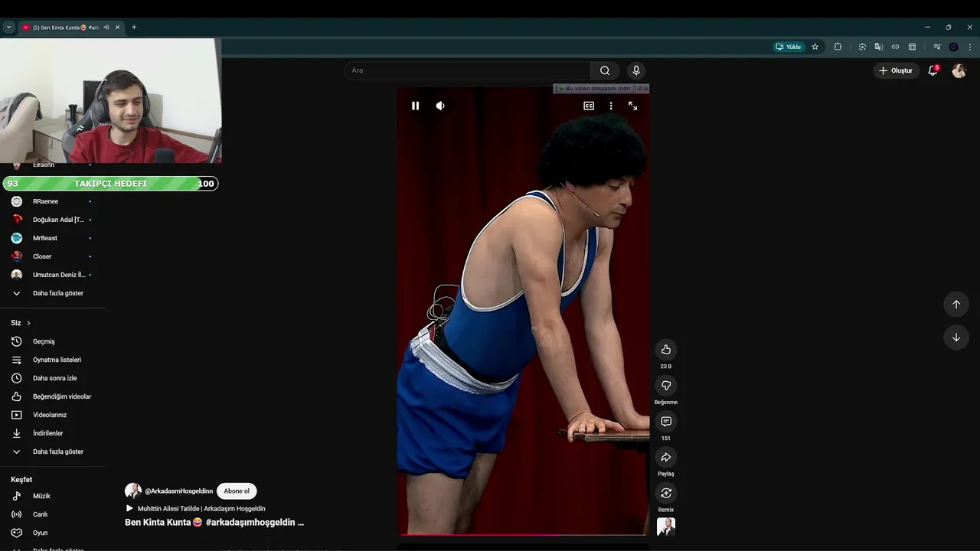The height and width of the screenshot is (551, 980).
Task: Click the Oluştur create button
Action: (x=896, y=70)
